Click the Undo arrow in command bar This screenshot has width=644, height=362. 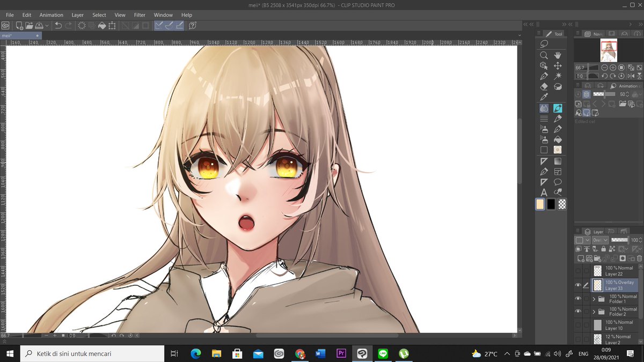[x=58, y=25]
